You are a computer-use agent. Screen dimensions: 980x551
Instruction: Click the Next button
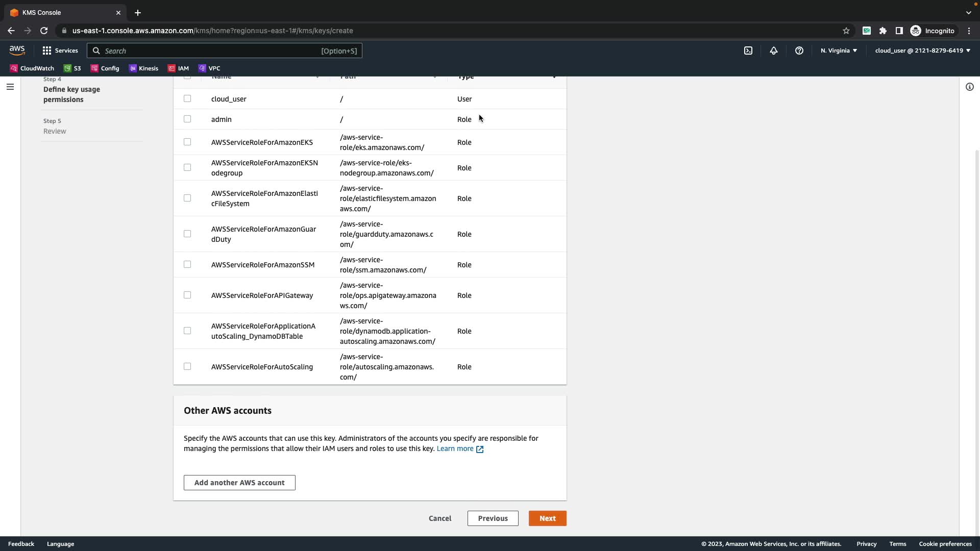tap(547, 518)
